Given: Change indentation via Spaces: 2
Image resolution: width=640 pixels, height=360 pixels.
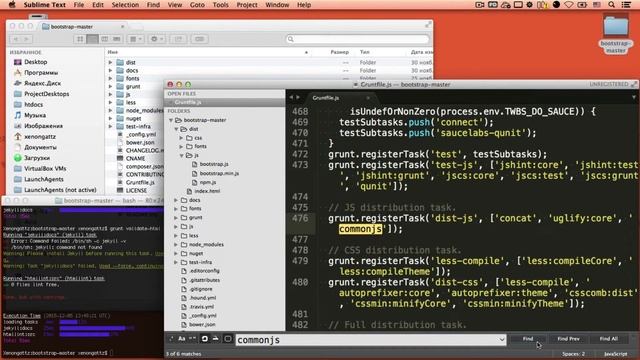Looking at the screenshot, I should pyautogui.click(x=573, y=354).
